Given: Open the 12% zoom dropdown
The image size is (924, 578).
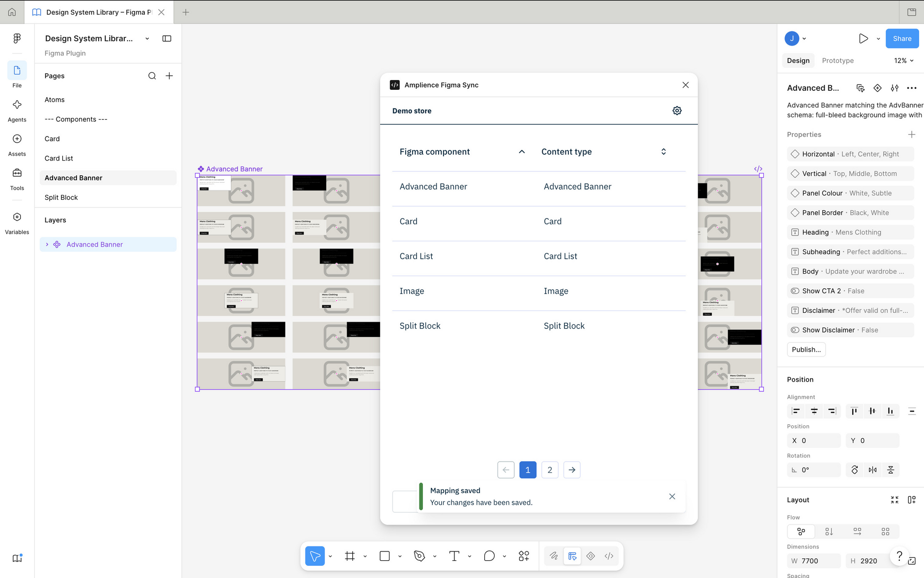Looking at the screenshot, I should pyautogui.click(x=904, y=60).
